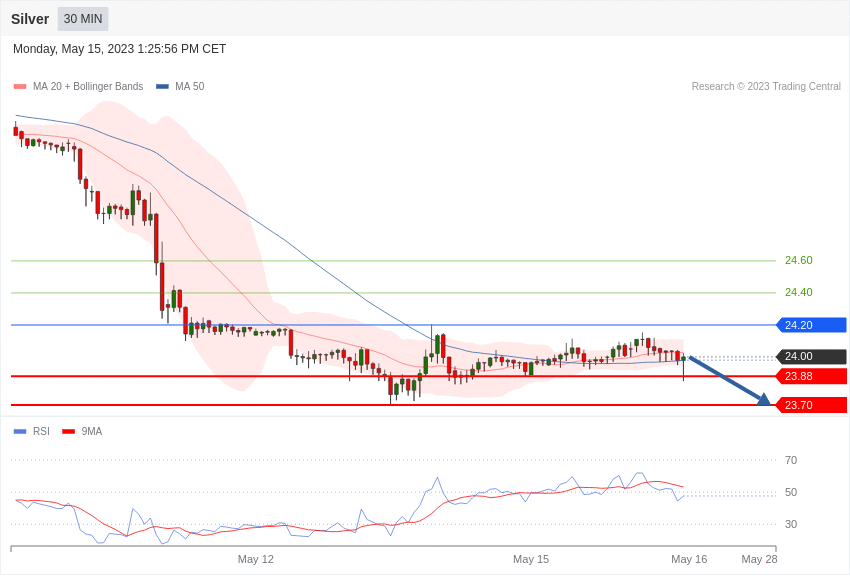The image size is (850, 576).
Task: Click the date "Monday, May 15, 2023 1:25:56 PM CET"
Action: 119,49
